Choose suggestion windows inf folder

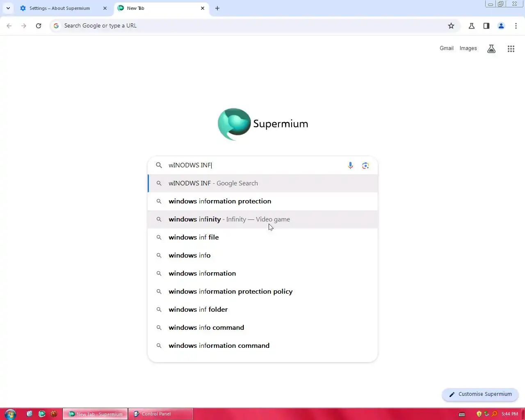[262, 310]
